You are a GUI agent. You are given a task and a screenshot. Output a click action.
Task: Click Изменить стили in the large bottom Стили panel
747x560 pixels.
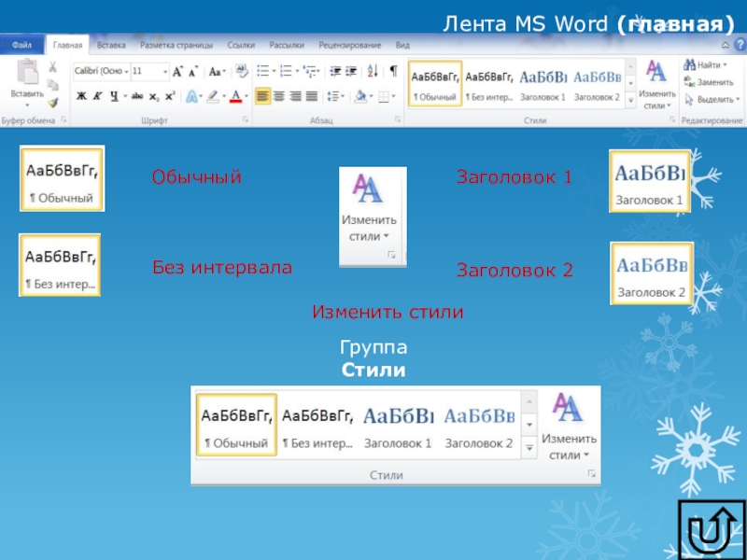[569, 427]
